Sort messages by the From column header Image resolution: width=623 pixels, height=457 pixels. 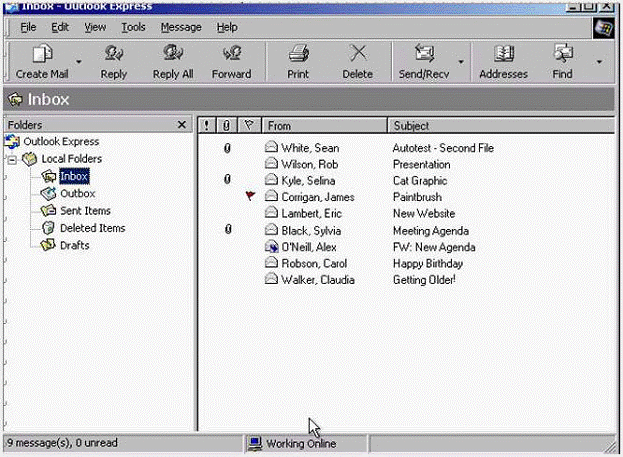pos(323,126)
